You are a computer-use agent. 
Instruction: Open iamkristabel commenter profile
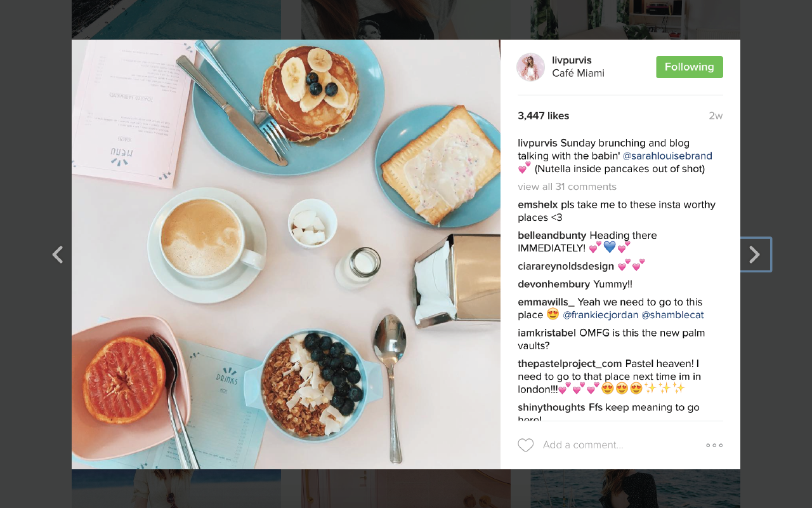point(547,333)
